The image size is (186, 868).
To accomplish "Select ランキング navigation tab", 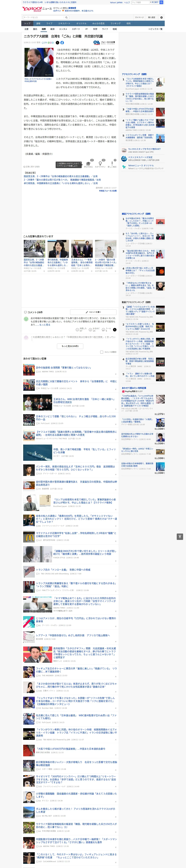I will click(115, 23).
